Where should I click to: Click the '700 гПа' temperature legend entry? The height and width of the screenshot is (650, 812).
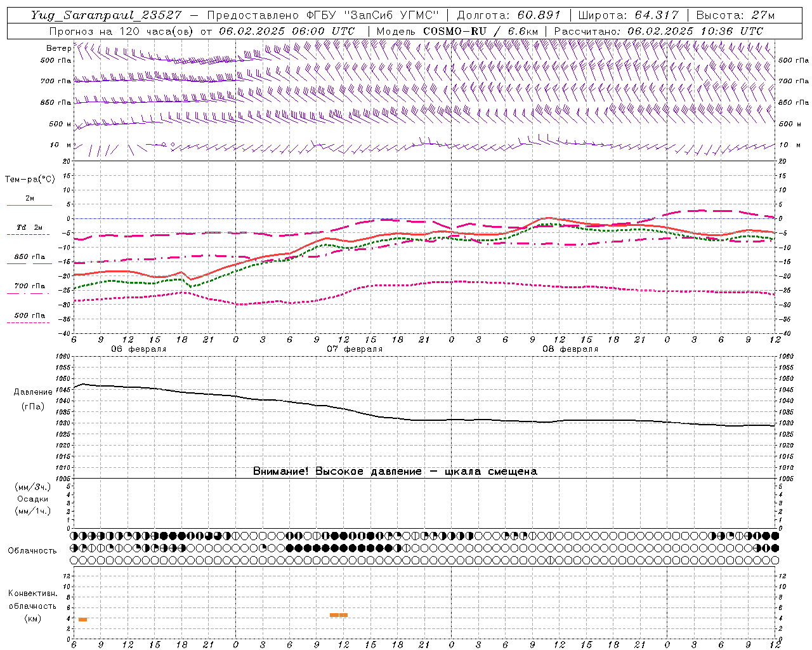[30, 286]
